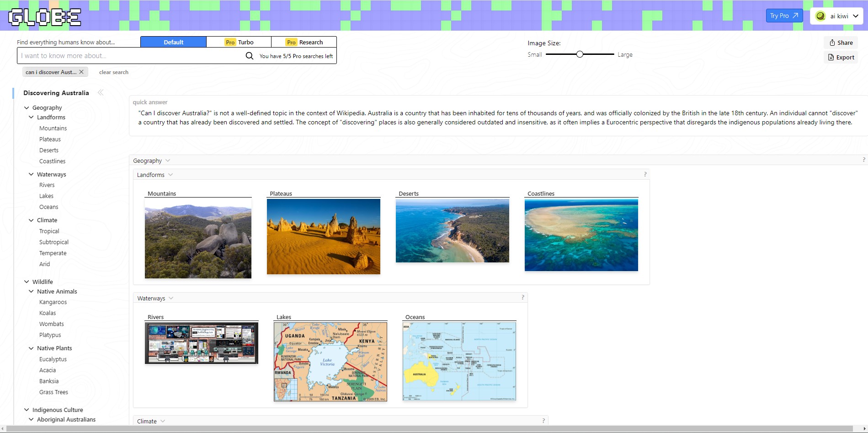Screen dimensions: 868x433
Task: Collapse sidebar with double chevron icon
Action: click(x=101, y=92)
